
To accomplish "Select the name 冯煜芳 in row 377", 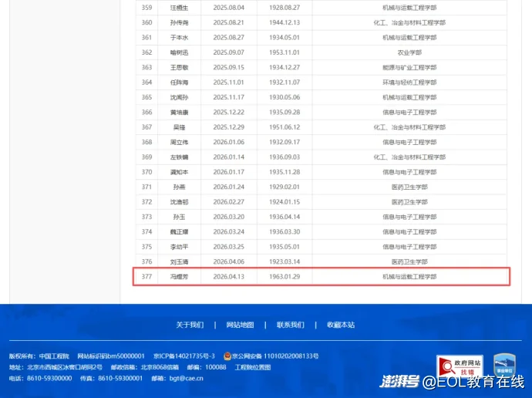I will click(x=179, y=276).
